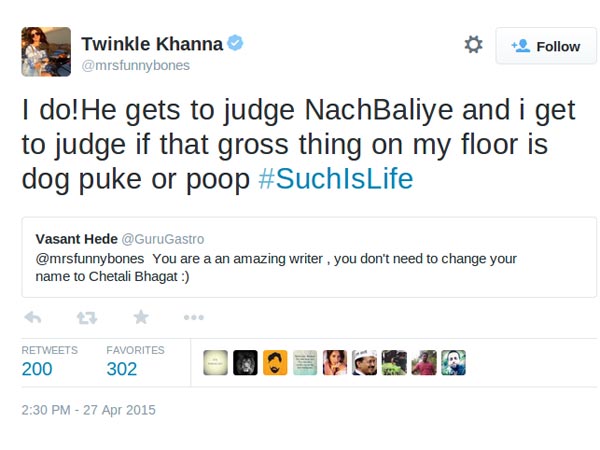This screenshot has width=600, height=450.
Task: Open the @mrsfunnybones handle
Action: [x=135, y=65]
